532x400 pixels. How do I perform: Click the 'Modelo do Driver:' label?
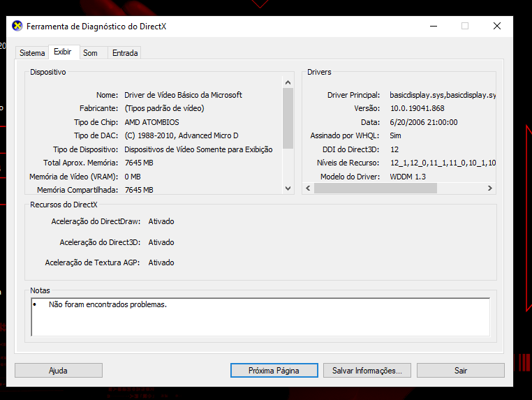[x=350, y=177]
